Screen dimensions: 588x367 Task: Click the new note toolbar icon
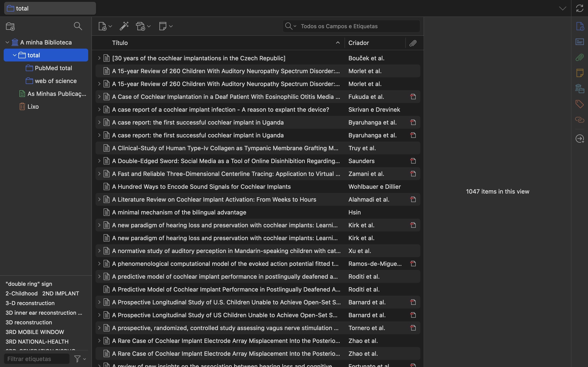[165, 26]
